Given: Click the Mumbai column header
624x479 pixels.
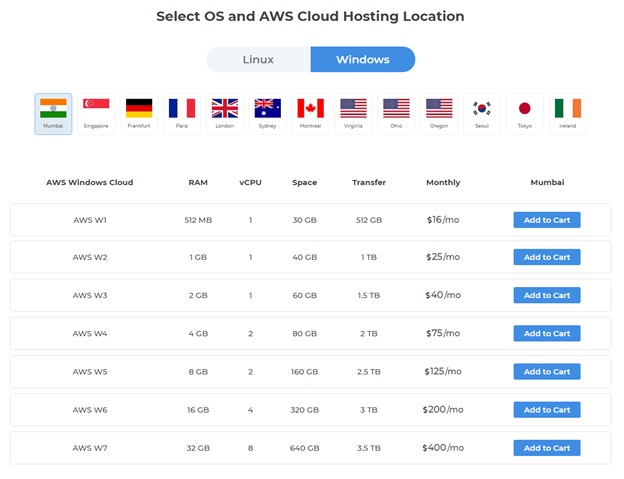Looking at the screenshot, I should [x=547, y=182].
